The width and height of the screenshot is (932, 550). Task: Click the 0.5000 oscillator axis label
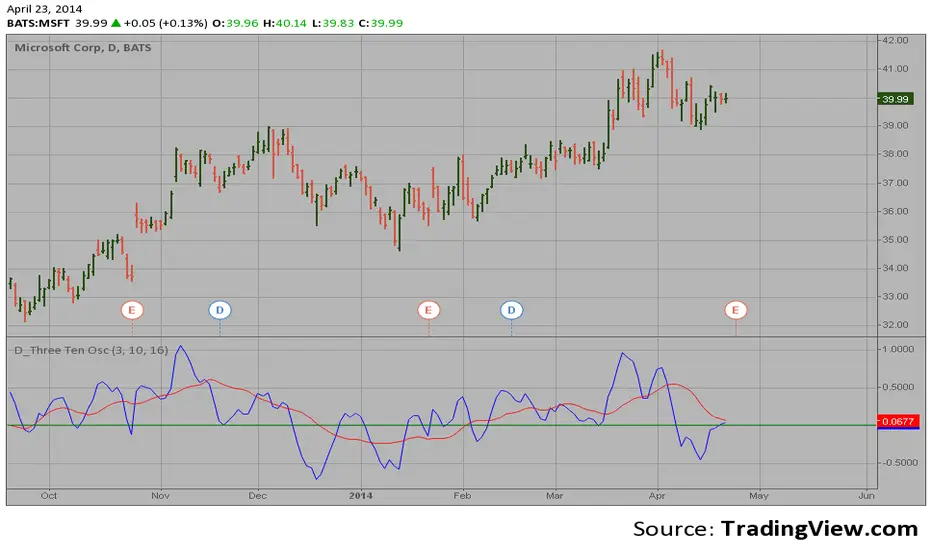(899, 387)
